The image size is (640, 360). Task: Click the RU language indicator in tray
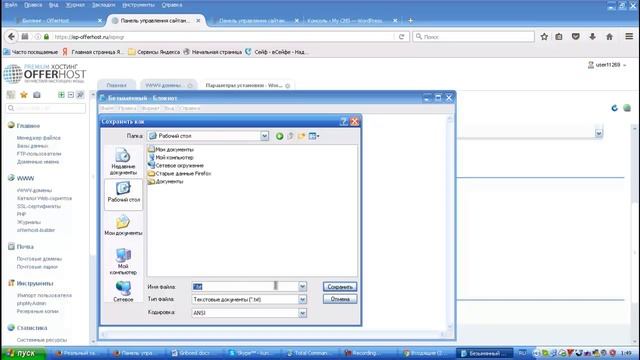(522, 353)
